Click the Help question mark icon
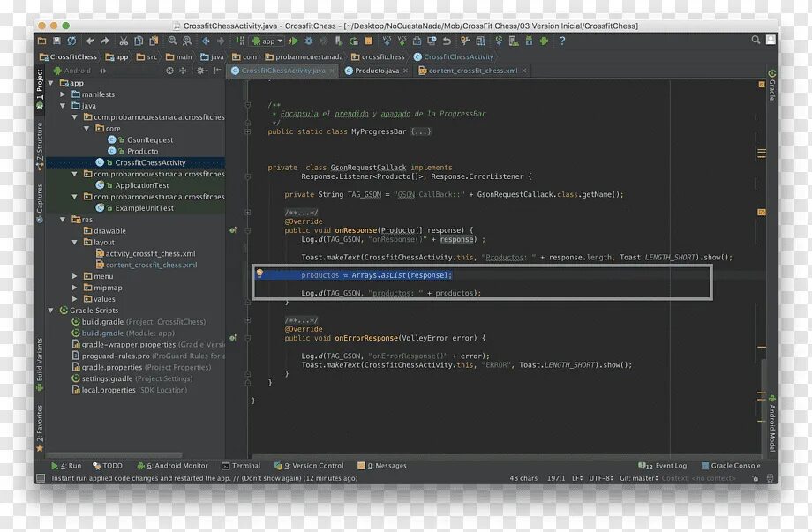This screenshot has width=812, height=532. pos(562,41)
